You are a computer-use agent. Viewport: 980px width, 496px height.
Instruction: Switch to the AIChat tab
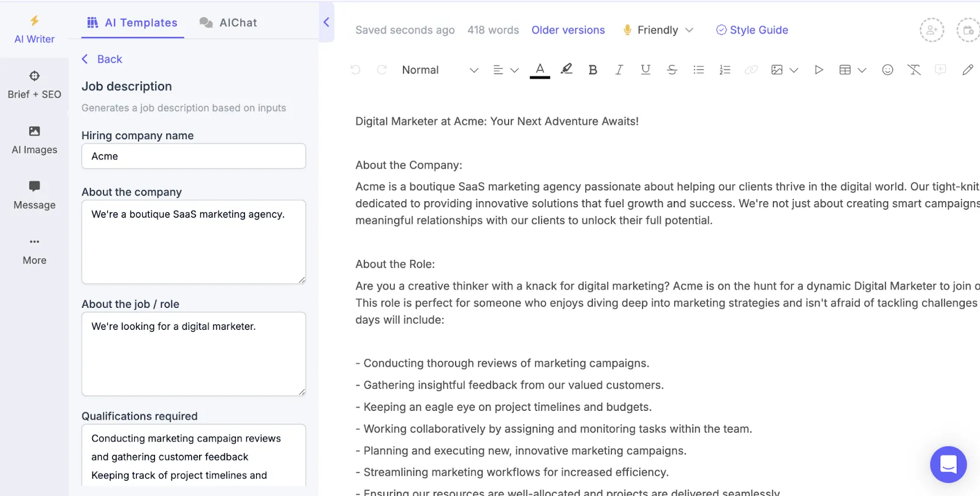pyautogui.click(x=228, y=23)
